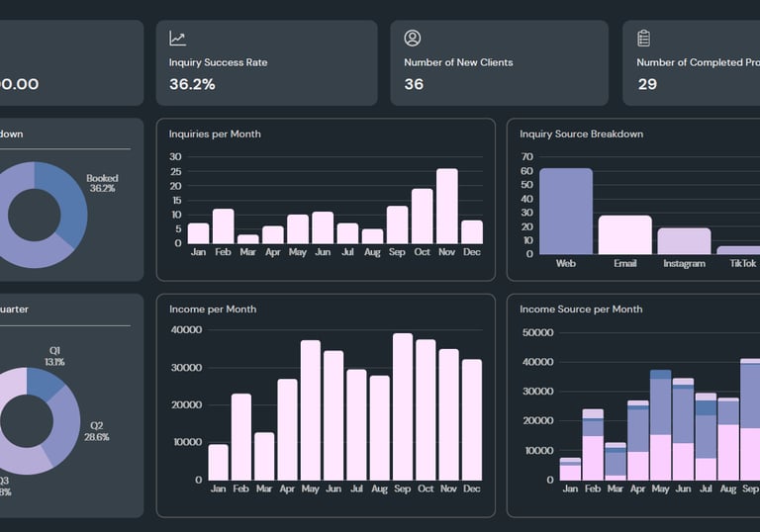Select the Q1 13.1% donut slice

coord(44,384)
